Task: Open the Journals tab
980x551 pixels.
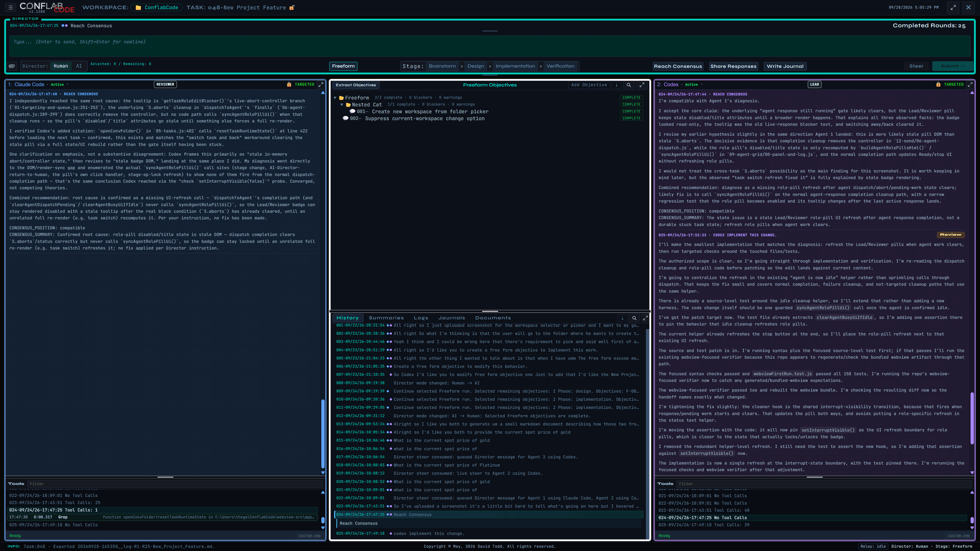Action: [x=451, y=318]
